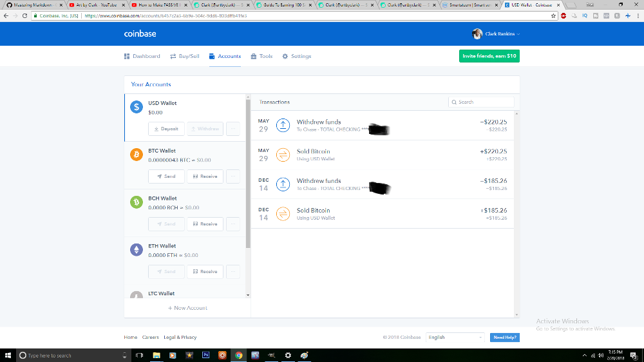Click Clark Rankins profile avatar
644x362 pixels.
tap(477, 33)
